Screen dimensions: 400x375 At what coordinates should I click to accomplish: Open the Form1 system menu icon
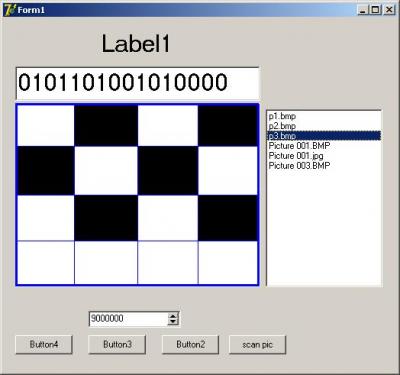coord(10,10)
